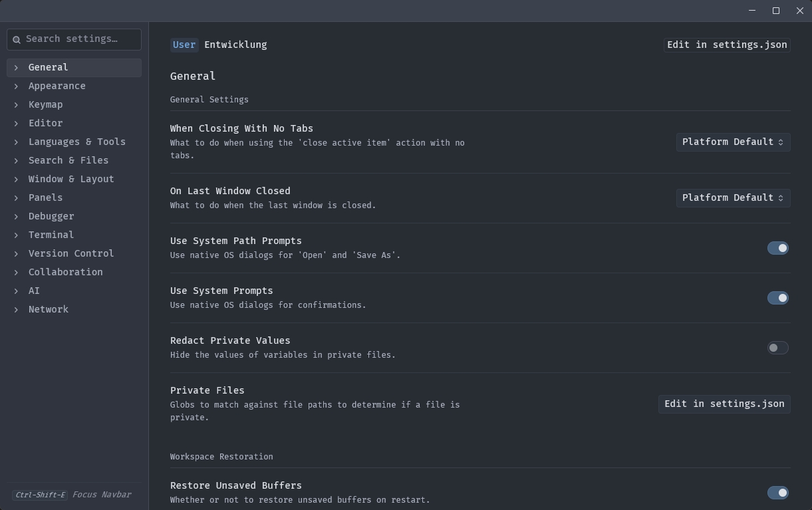Click the chevron beside Network
812x510 pixels.
(x=16, y=309)
